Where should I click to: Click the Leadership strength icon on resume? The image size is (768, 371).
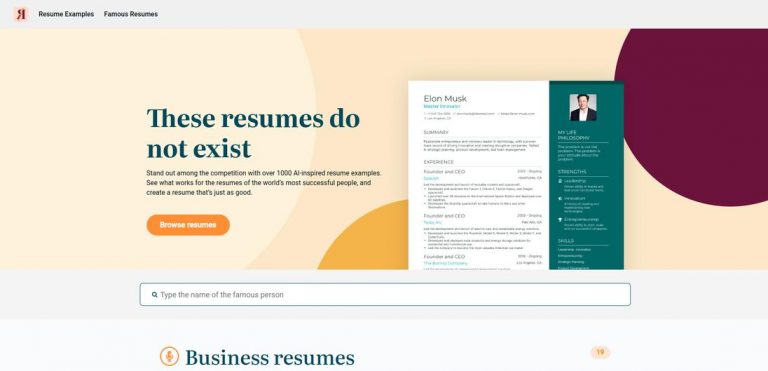560,181
